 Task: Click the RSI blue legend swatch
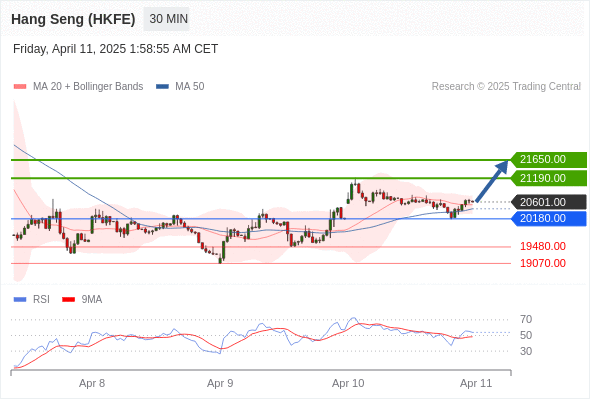(x=20, y=300)
